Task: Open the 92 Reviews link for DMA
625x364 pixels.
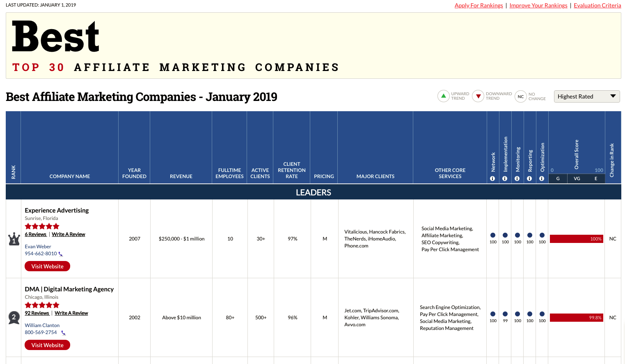Action: [x=37, y=313]
